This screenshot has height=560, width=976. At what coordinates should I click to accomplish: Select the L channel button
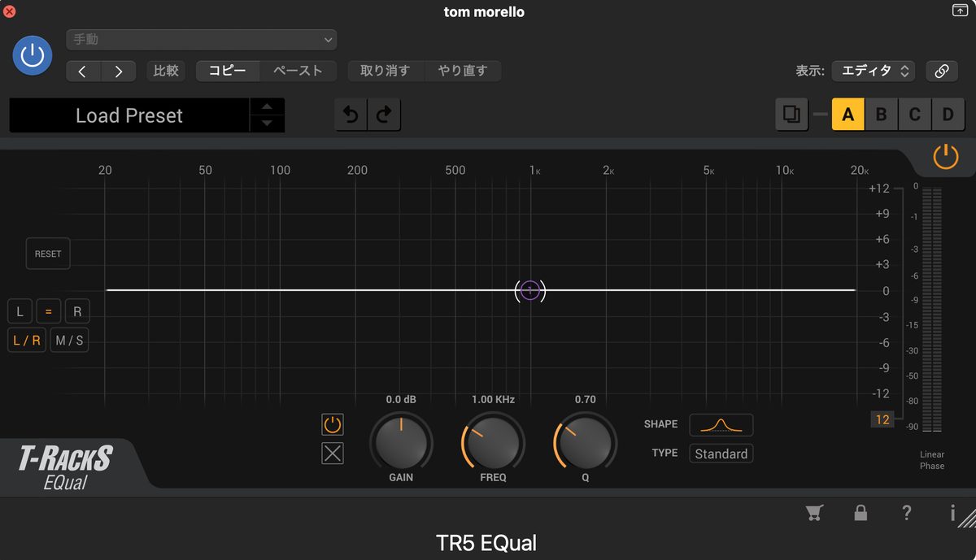[20, 311]
